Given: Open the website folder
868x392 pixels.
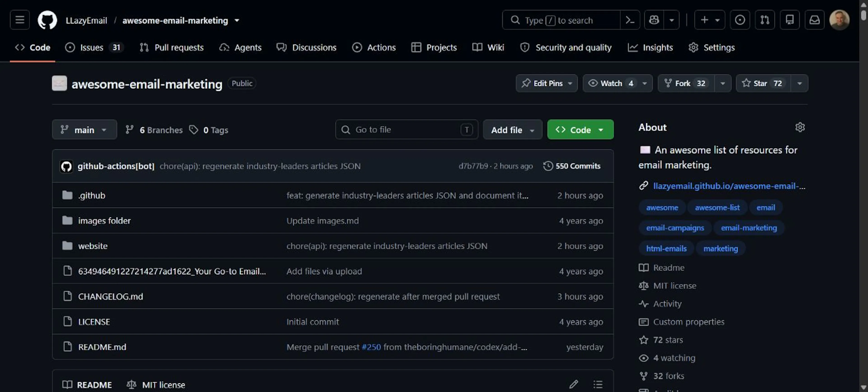Looking at the screenshot, I should point(93,246).
